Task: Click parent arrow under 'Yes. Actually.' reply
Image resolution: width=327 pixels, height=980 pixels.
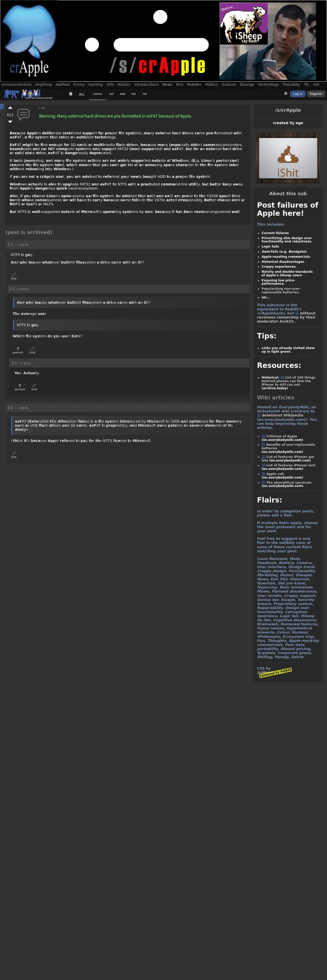Action: click(20, 387)
